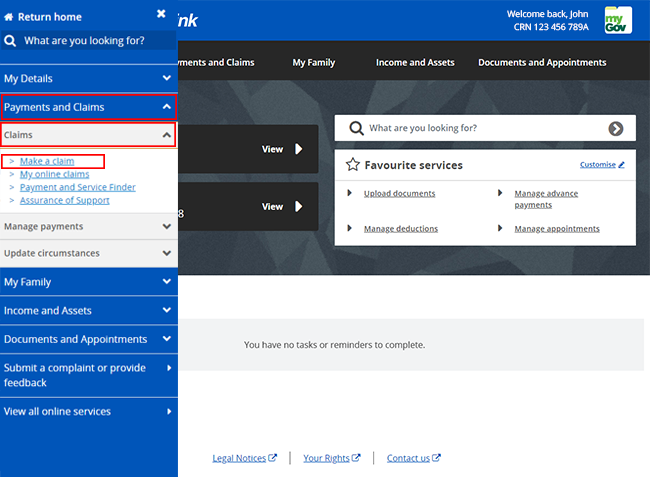The width and height of the screenshot is (650, 477).
Task: Click external-link icon next to Your Rights
Action: [x=356, y=458]
